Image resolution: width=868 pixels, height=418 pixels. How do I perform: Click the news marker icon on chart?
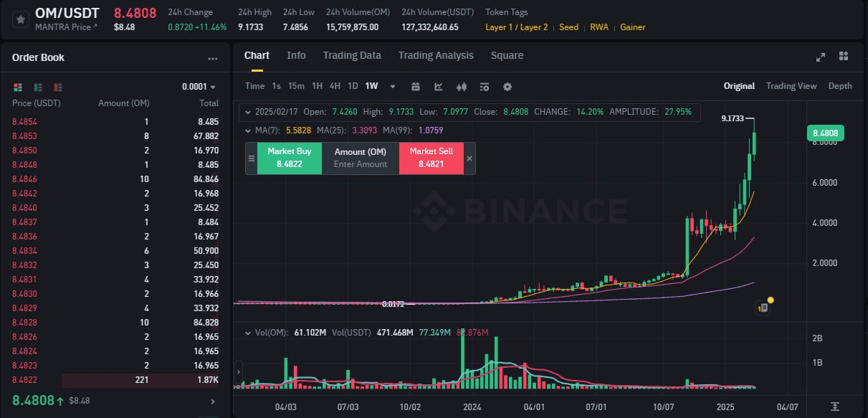pos(763,307)
